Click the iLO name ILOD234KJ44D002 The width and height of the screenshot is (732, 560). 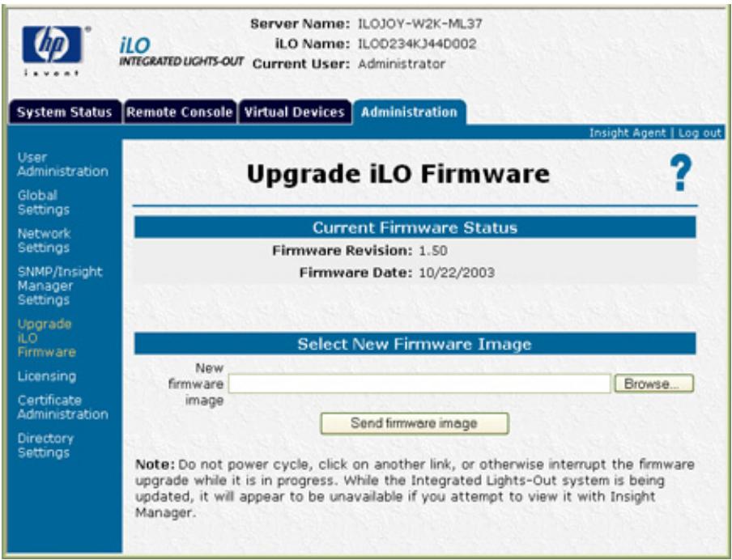tap(417, 44)
